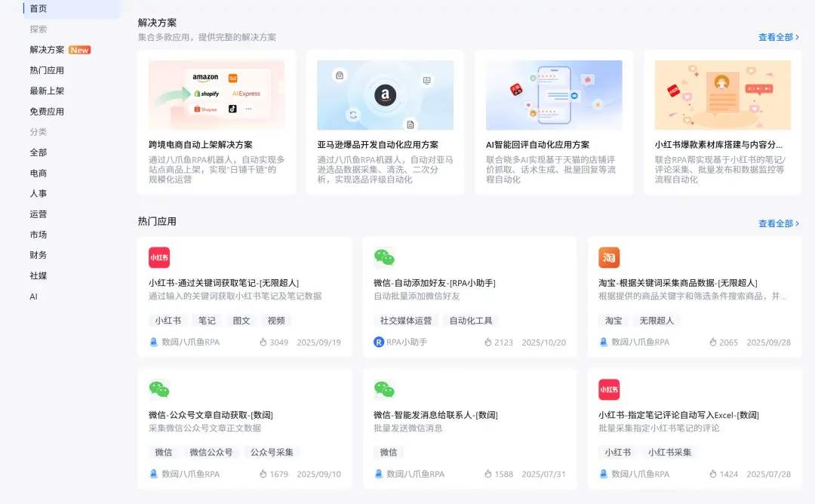
Task: Open 亚马逊爆品开发自动化应用方案 title
Action: [378, 144]
